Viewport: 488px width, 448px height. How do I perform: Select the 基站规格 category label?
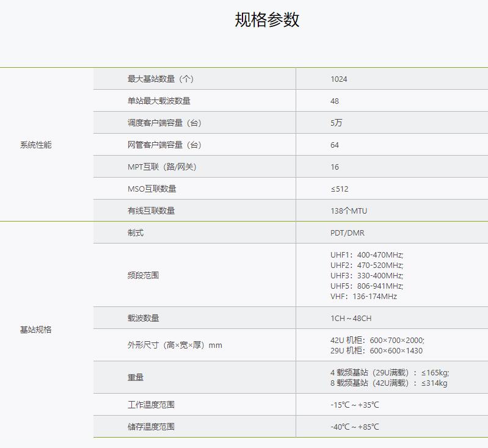[36, 330]
